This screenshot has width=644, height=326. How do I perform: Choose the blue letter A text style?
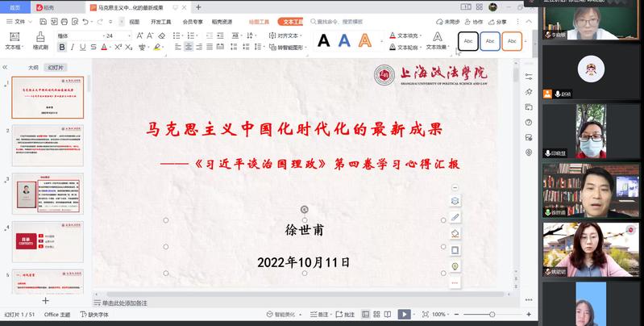[x=344, y=40]
